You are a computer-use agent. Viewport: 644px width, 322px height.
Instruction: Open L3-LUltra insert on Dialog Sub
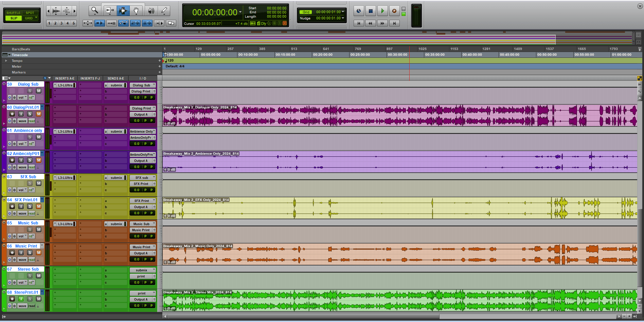click(65, 85)
